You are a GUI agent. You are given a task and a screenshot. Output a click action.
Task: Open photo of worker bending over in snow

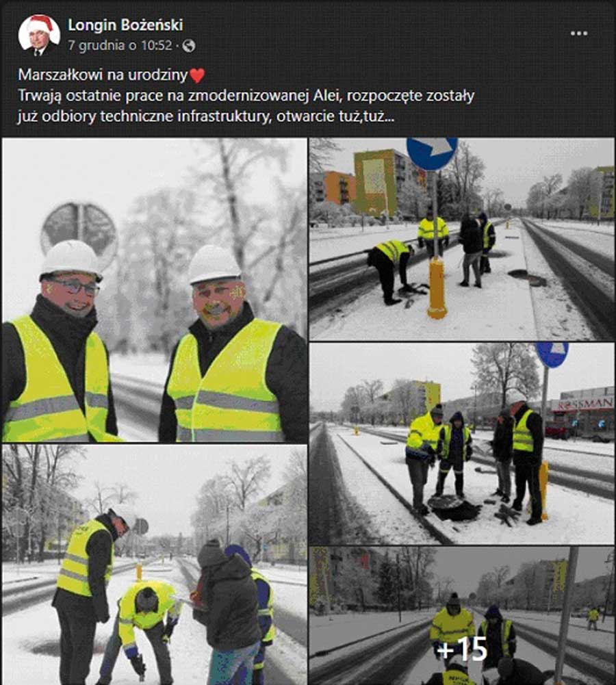pyautogui.click(x=155, y=565)
